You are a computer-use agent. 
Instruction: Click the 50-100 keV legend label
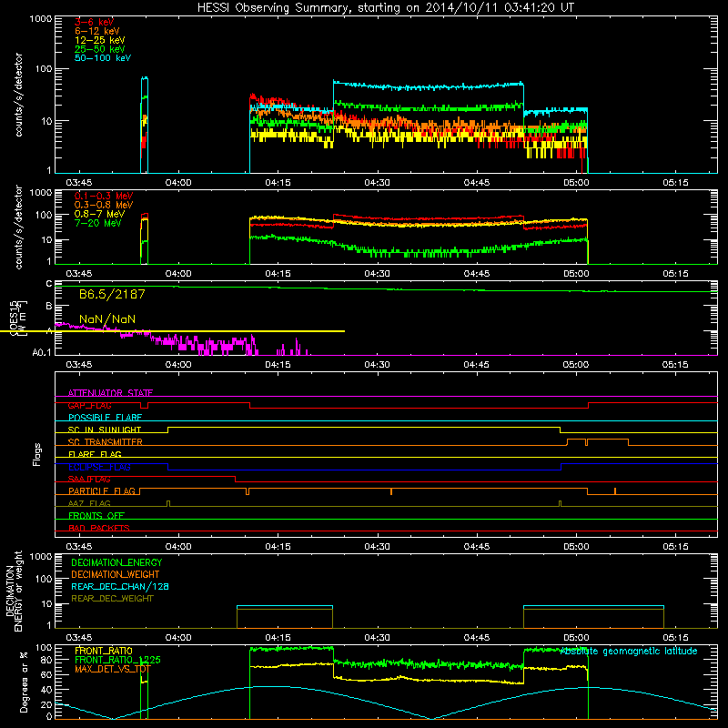point(103,58)
